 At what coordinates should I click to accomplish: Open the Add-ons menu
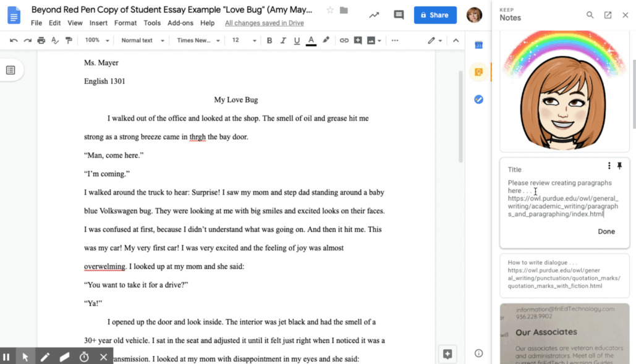coord(180,23)
